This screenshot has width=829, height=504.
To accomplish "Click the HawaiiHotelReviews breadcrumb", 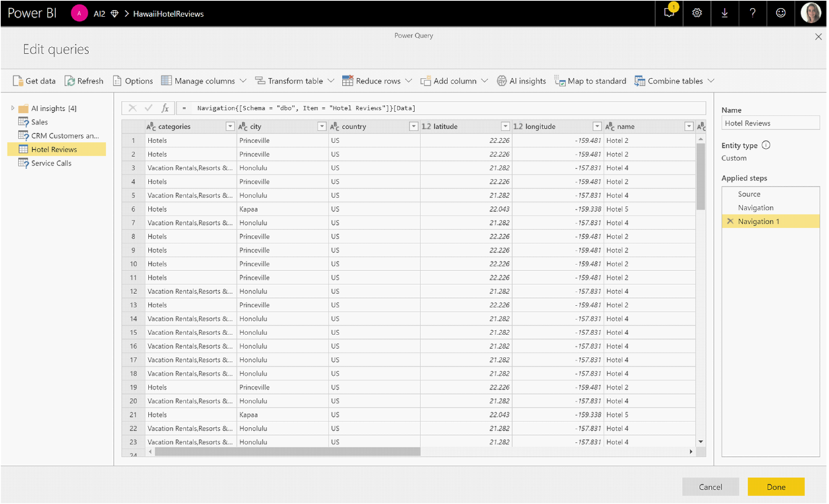I will 168,14.
